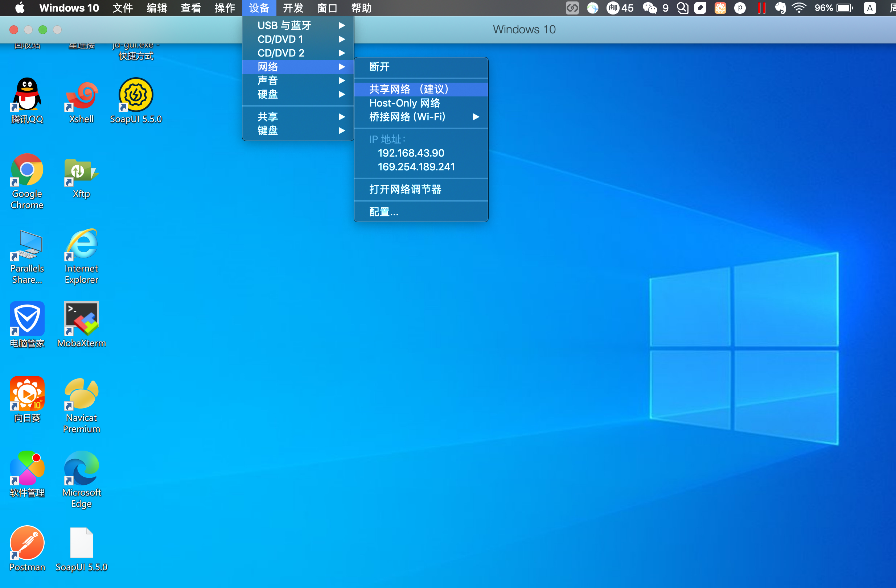Click IP address 192.168.43.90
The image size is (896, 588).
click(x=411, y=153)
